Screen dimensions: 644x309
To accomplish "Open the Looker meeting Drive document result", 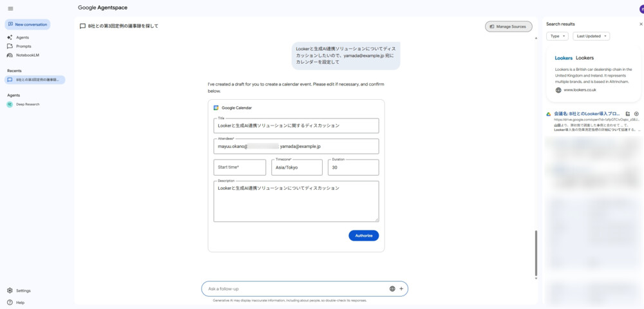I will 587,114.
